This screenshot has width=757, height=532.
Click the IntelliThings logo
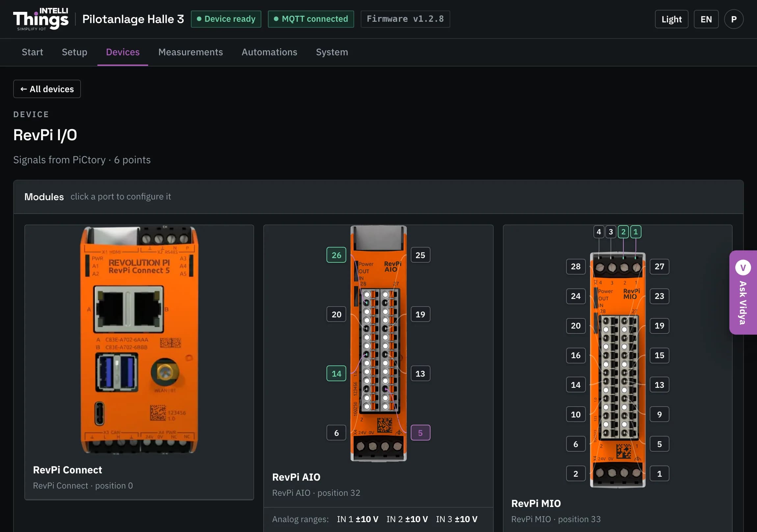[x=41, y=19]
